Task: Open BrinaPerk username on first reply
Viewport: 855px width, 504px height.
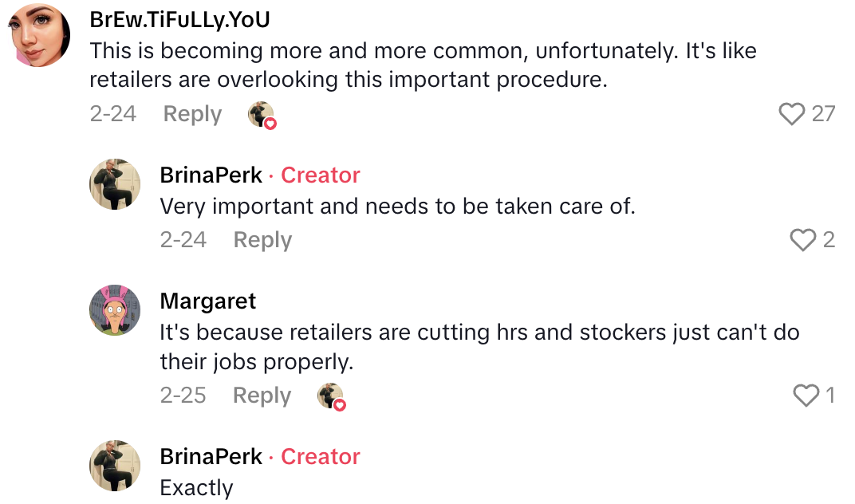Action: [211, 175]
